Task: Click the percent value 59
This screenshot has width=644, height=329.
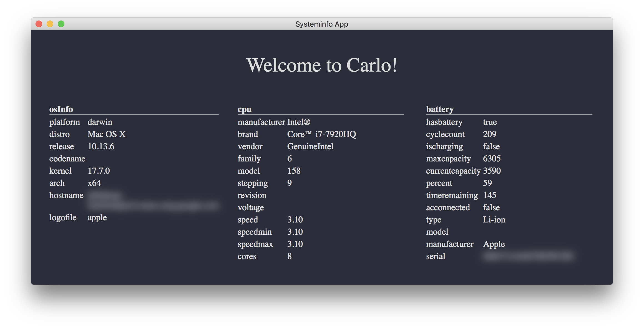Action: pyautogui.click(x=487, y=183)
